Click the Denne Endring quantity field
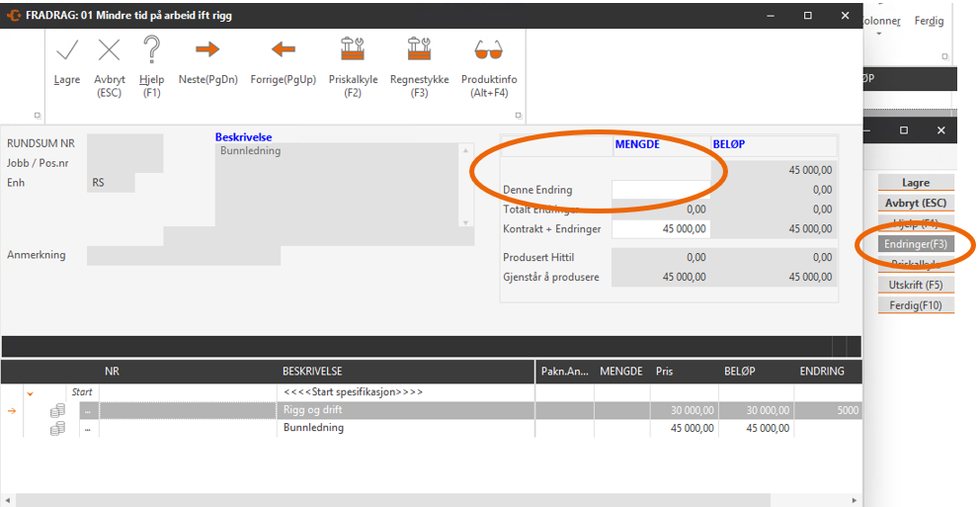The image size is (980, 507). 660,190
